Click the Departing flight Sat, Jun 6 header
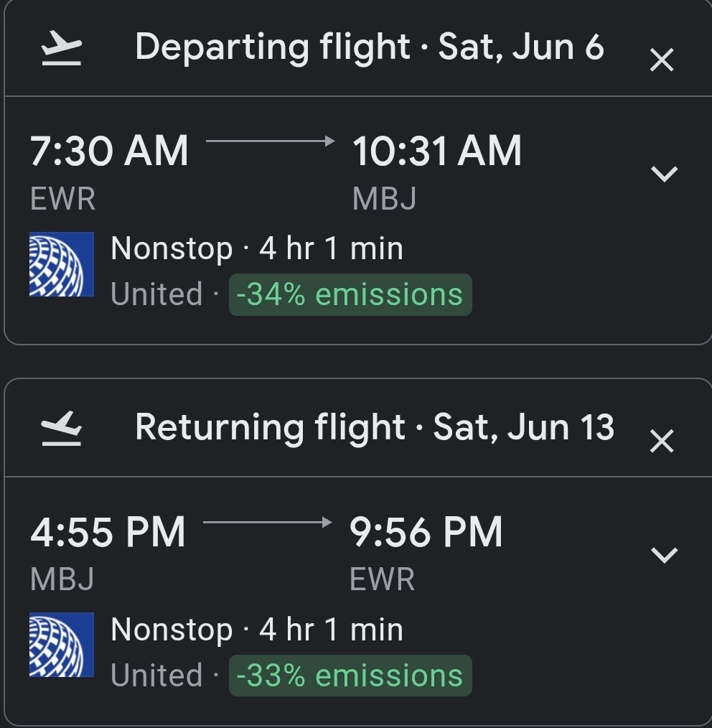This screenshot has height=728, width=712. pyautogui.click(x=369, y=47)
